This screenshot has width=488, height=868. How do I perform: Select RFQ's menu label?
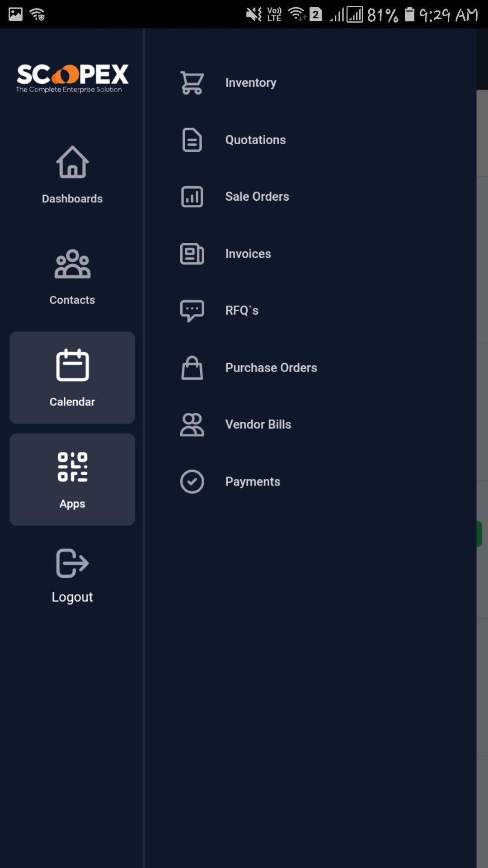242,311
